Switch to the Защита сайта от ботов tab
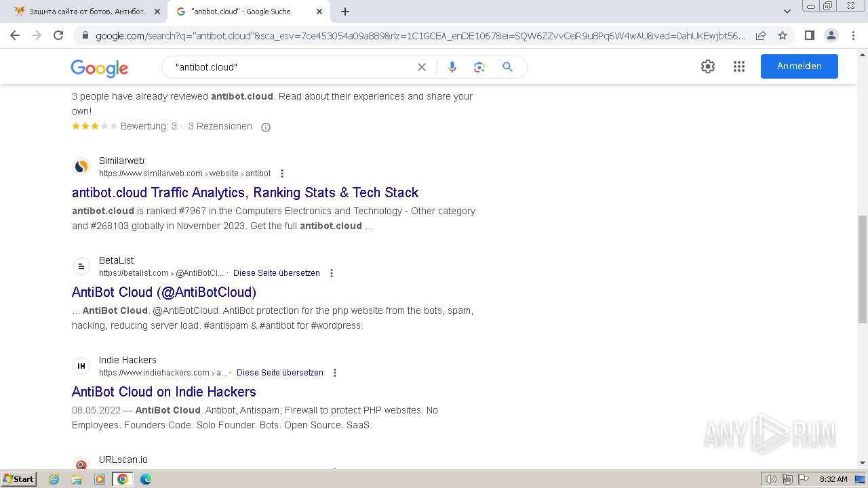 pyautogui.click(x=85, y=12)
